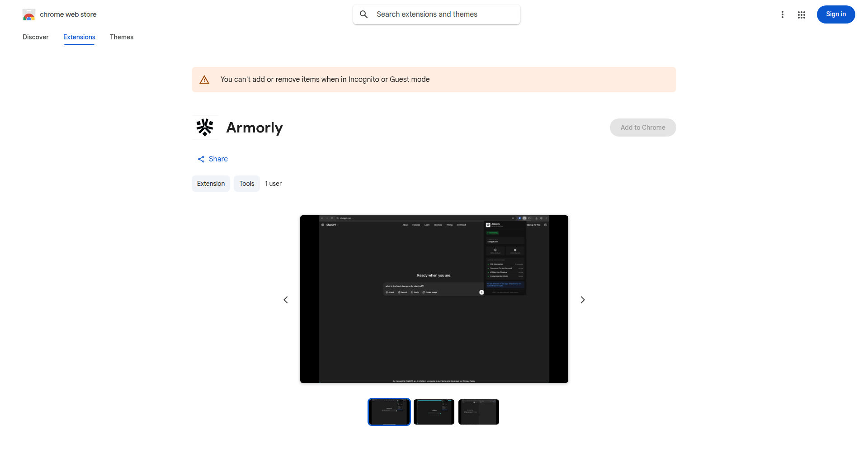The width and height of the screenshot is (868, 449).
Task: Select the first screenshot thumbnail
Action: click(x=389, y=412)
